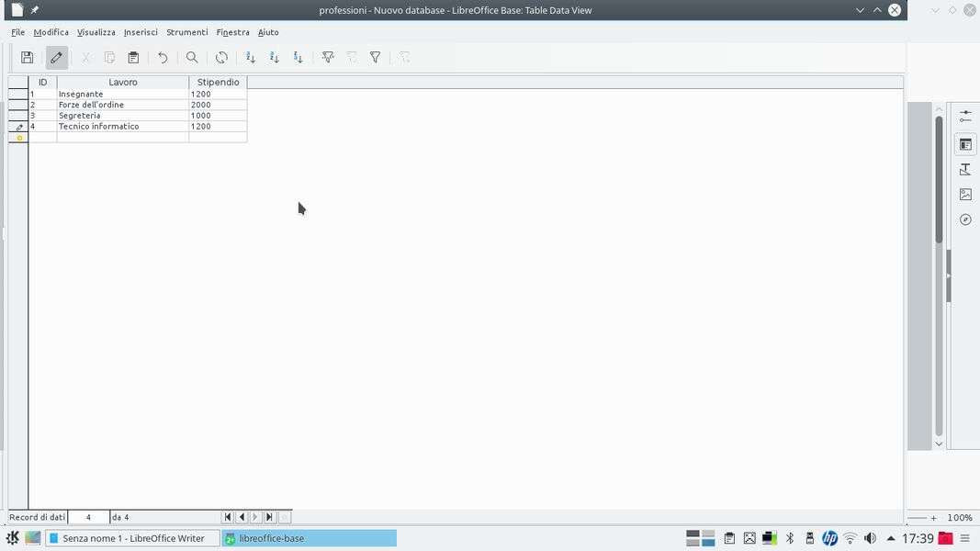This screenshot has height=551, width=980.
Task: Go to the first record
Action: [x=228, y=517]
